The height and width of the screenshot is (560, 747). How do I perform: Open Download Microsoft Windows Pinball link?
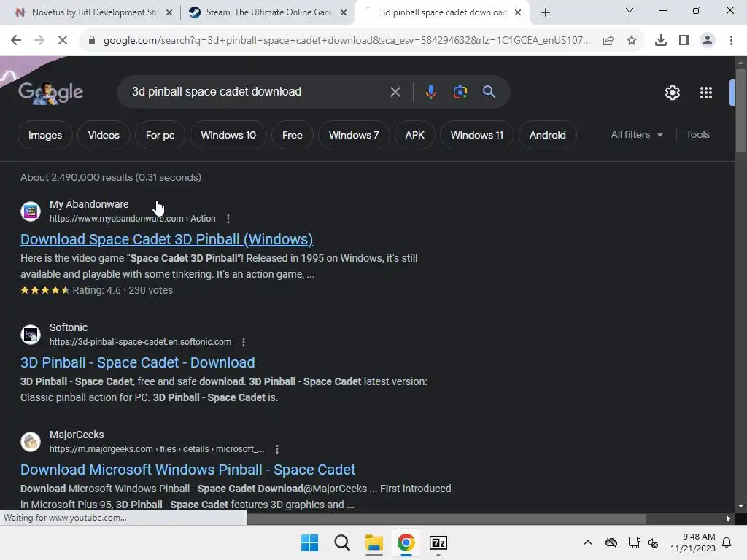click(x=187, y=470)
